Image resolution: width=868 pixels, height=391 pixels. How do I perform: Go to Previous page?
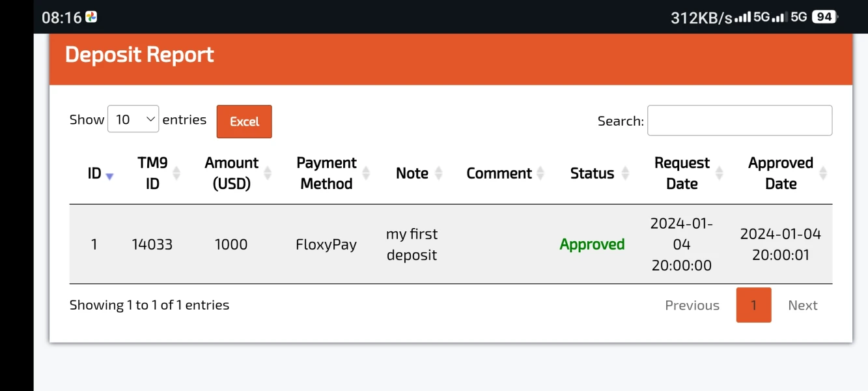pos(692,305)
